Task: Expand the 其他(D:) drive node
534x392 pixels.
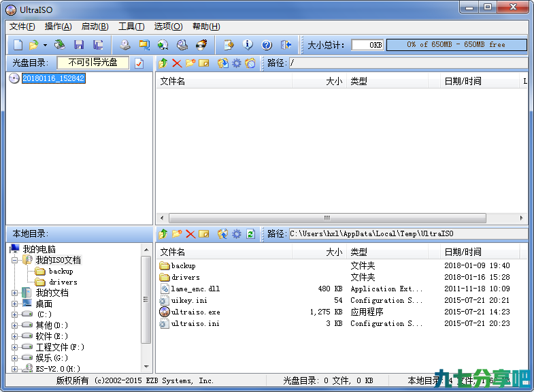Action: click(x=14, y=325)
